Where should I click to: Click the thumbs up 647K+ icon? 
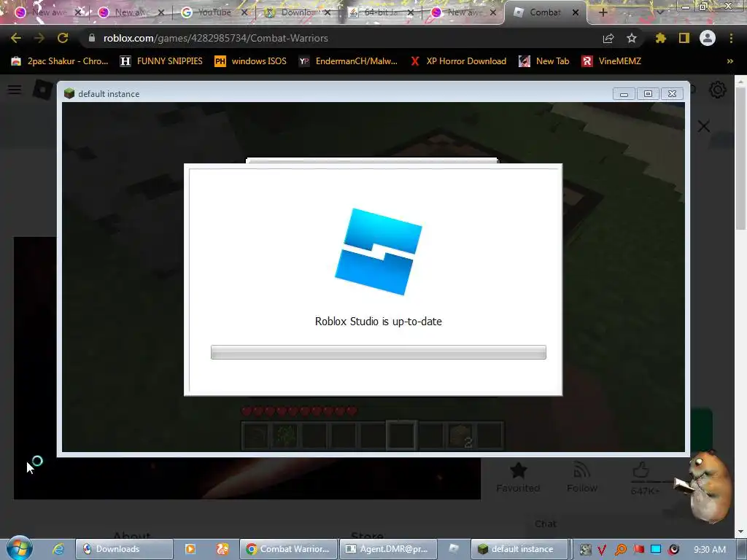(642, 470)
